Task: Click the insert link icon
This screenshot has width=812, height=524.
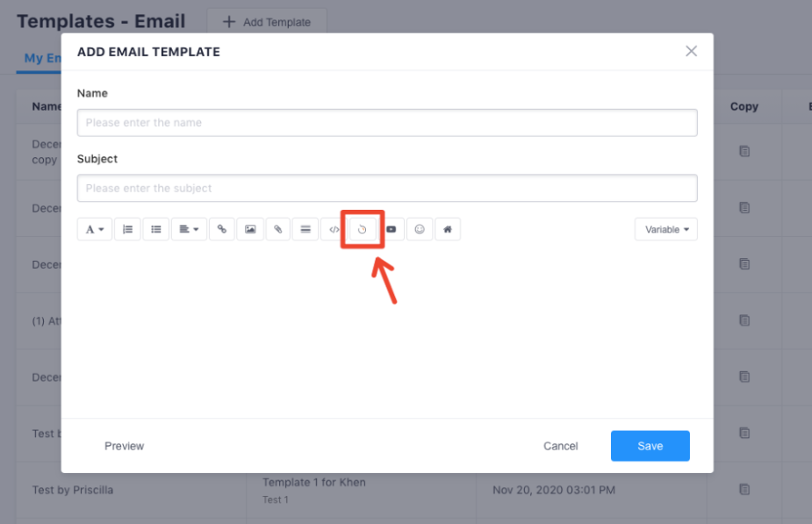Action: (x=222, y=229)
